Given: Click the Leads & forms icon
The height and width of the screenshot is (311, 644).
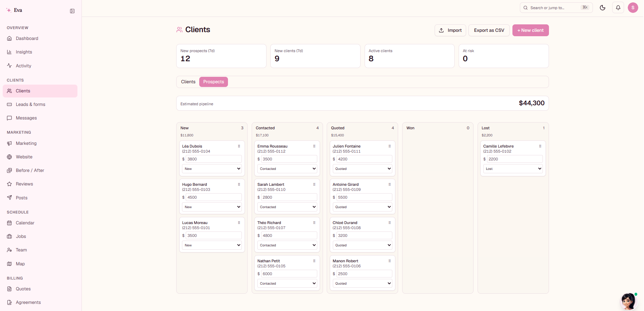Looking at the screenshot, I should (x=9, y=105).
